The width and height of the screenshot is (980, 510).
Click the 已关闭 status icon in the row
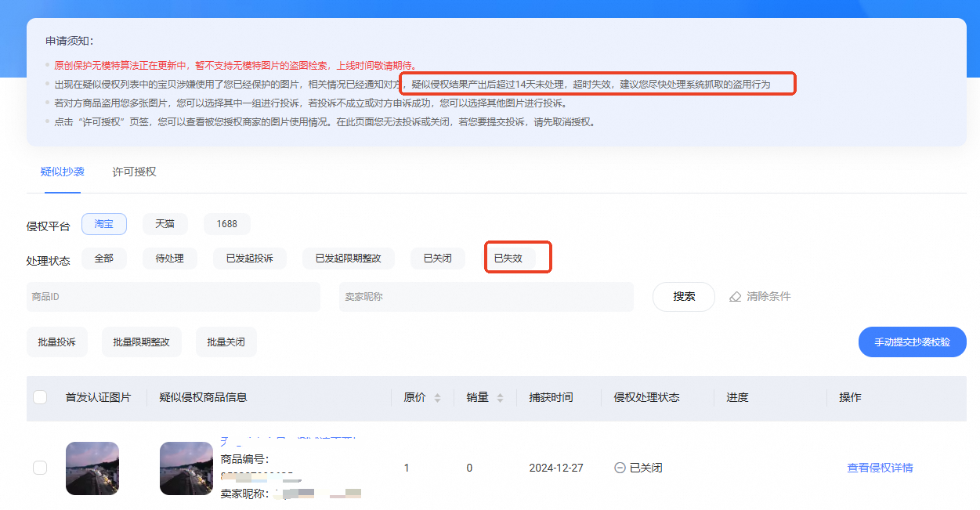[x=620, y=468]
